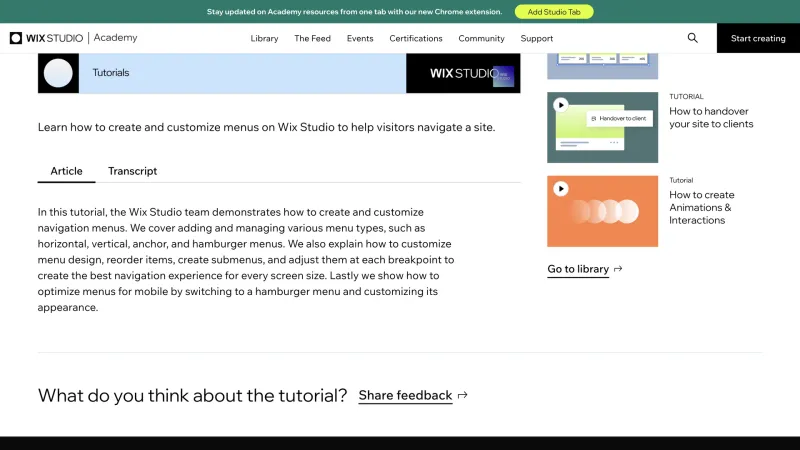The height and width of the screenshot is (450, 800).
Task: Click Add Studio Tab button
Action: pyautogui.click(x=554, y=12)
